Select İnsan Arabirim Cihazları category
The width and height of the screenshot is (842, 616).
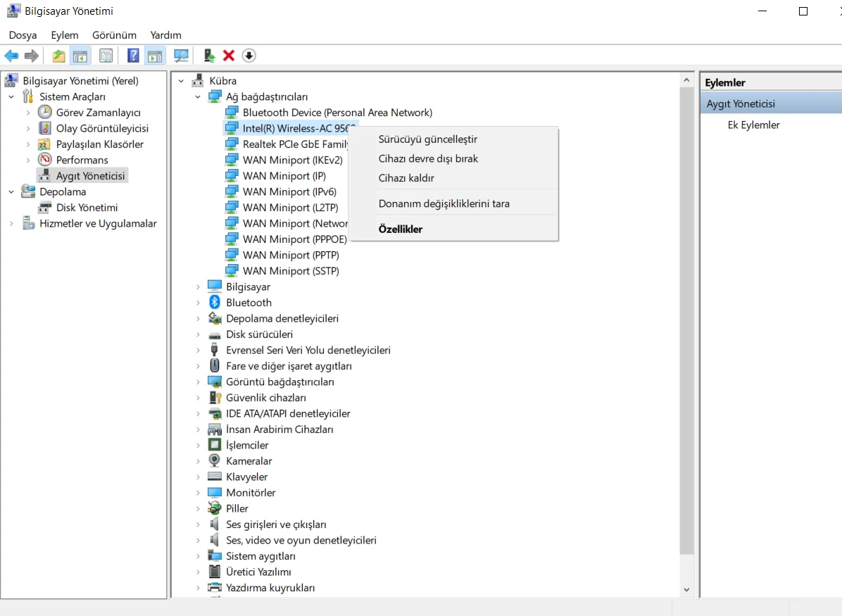[279, 429]
